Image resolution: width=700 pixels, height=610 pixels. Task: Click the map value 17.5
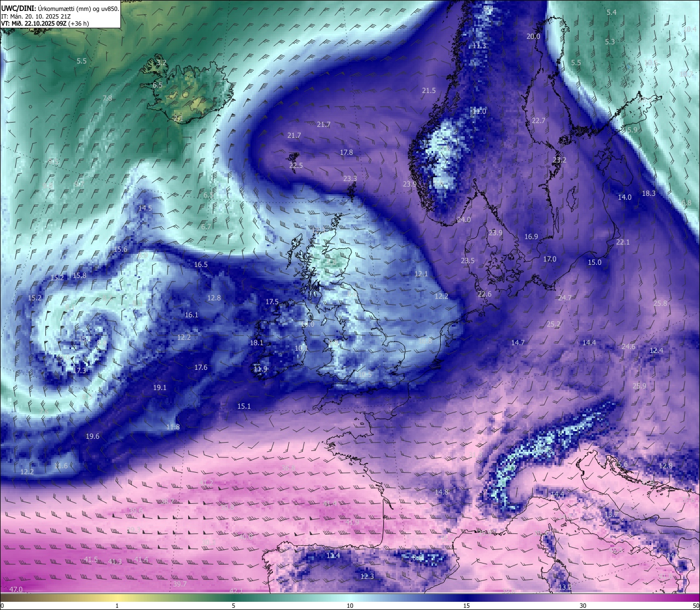click(272, 302)
